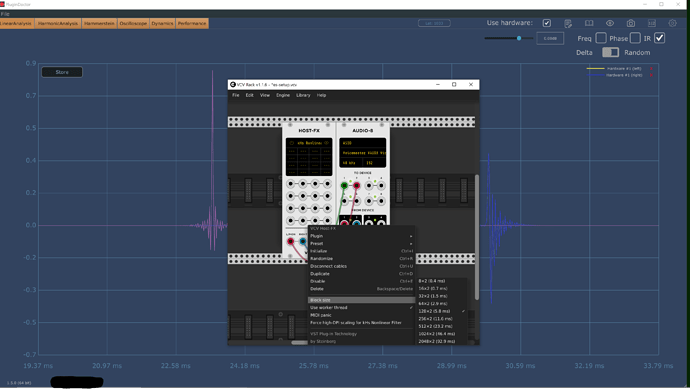This screenshot has width=690, height=389.
Task: Click the value field beside the slider
Action: [550, 38]
